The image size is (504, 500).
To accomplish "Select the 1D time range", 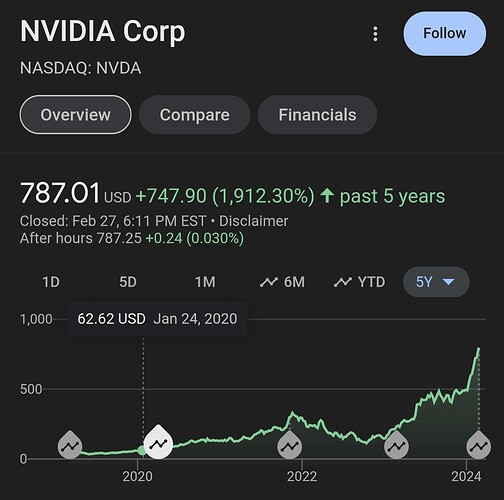I will coord(51,282).
